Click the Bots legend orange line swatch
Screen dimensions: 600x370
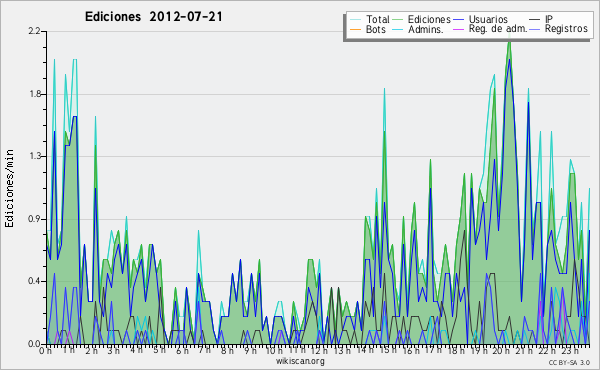tap(355, 29)
